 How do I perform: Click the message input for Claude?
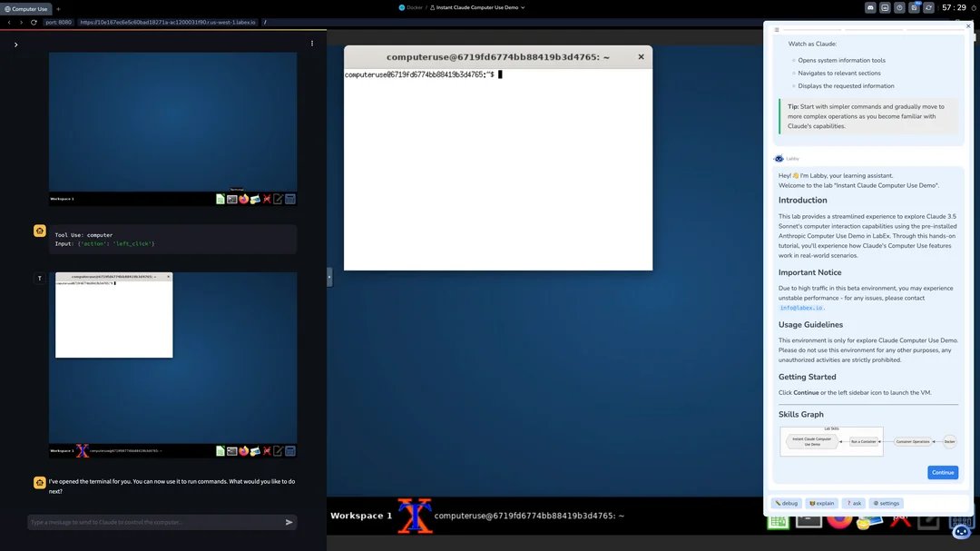155,522
